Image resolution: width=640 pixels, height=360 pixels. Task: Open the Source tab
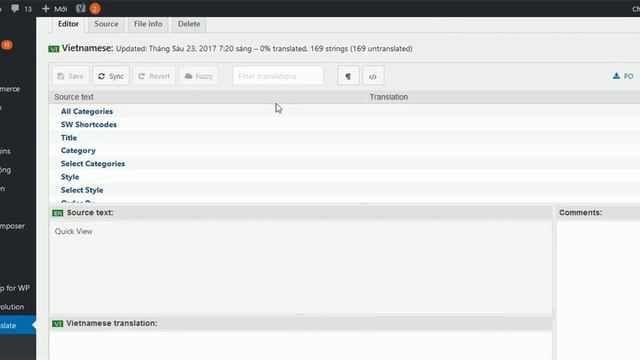coord(106,24)
